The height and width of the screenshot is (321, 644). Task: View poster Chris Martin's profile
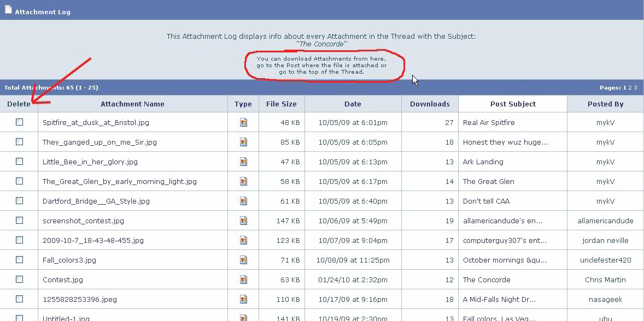605,280
